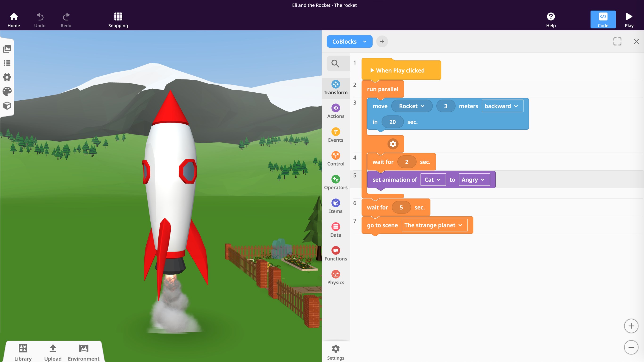Click the search blocks magnifier icon
The image size is (644, 362).
coord(335,63)
